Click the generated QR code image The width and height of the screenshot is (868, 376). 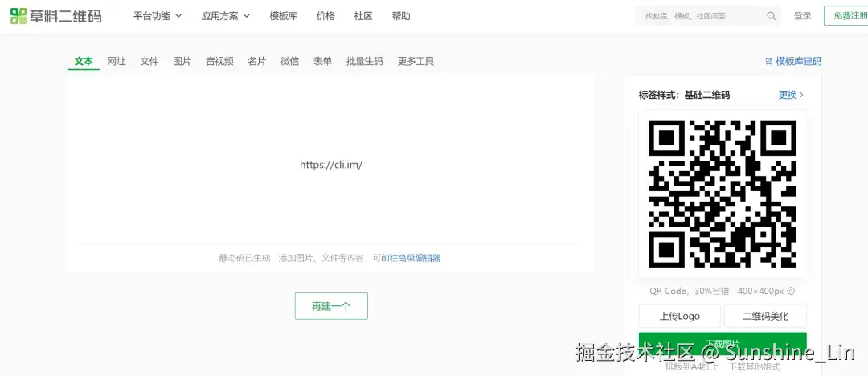tap(723, 194)
